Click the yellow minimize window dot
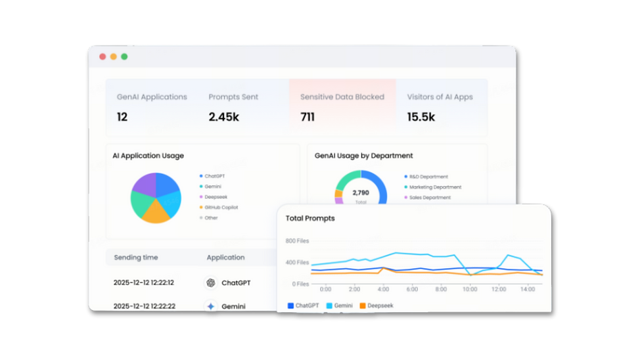 tap(113, 57)
